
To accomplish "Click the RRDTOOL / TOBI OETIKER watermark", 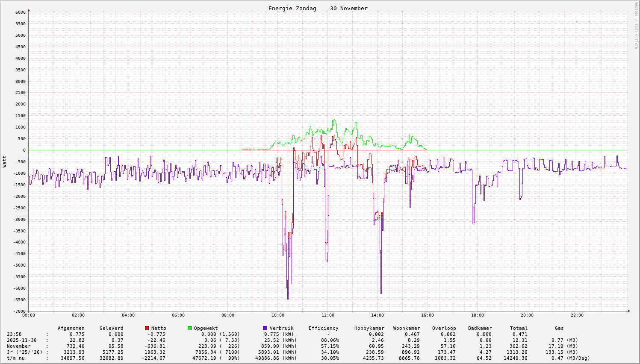I will pos(636,26).
